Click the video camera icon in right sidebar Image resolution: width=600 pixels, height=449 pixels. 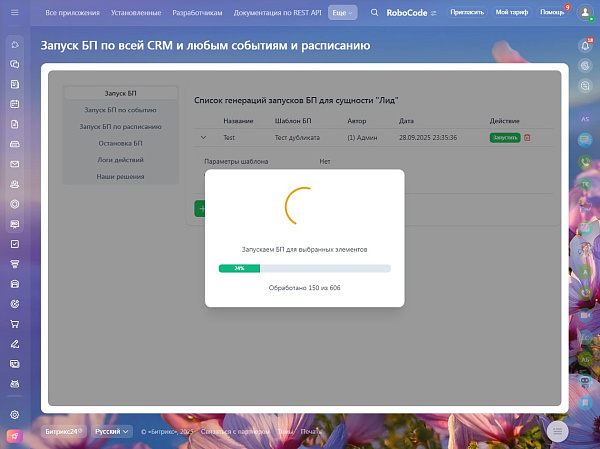point(585,315)
